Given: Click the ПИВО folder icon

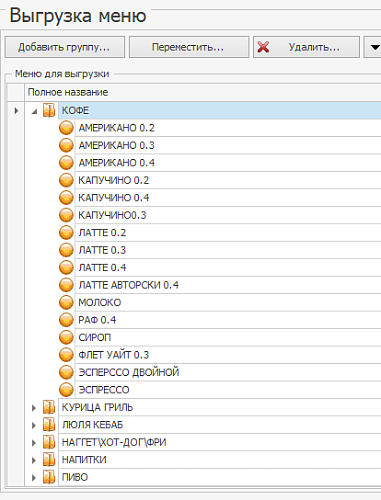Looking at the screenshot, I should (x=49, y=477).
